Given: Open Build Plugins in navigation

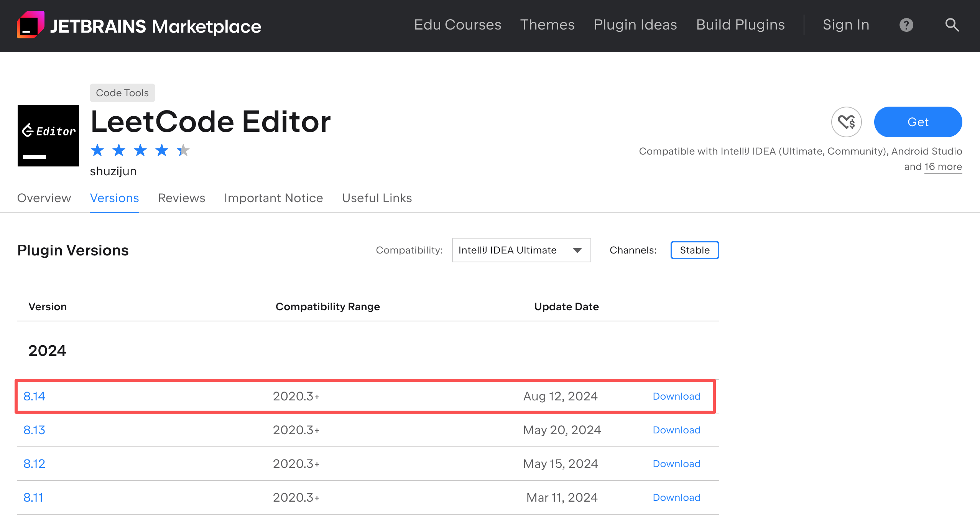Looking at the screenshot, I should coord(740,25).
